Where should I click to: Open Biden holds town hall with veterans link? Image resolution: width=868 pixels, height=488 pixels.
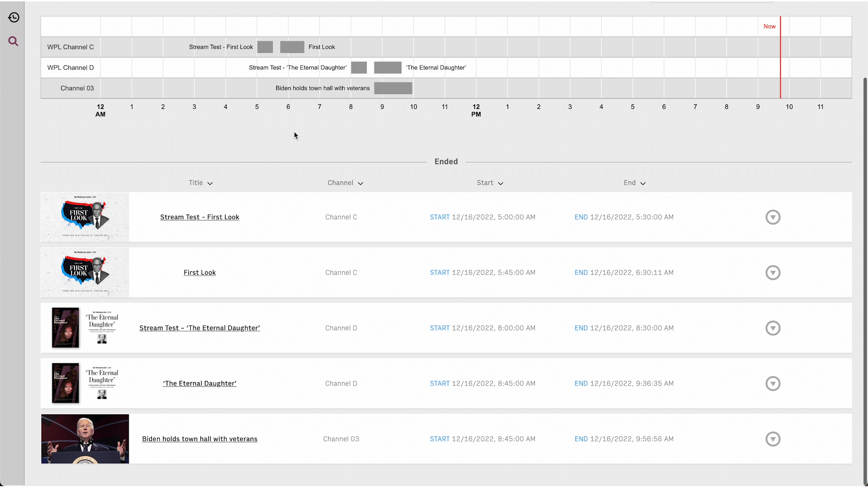point(199,439)
